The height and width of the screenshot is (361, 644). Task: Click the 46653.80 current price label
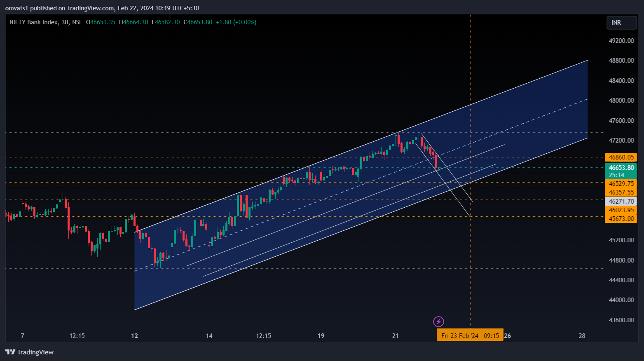pos(621,168)
